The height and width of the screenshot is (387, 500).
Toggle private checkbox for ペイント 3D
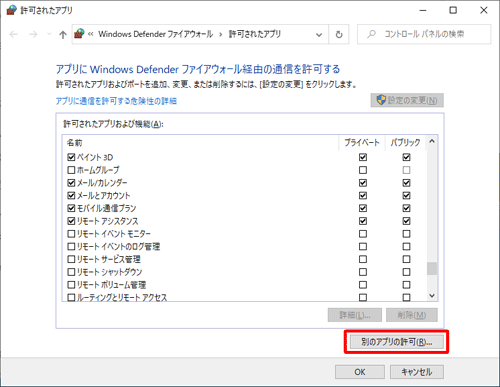[x=363, y=157]
